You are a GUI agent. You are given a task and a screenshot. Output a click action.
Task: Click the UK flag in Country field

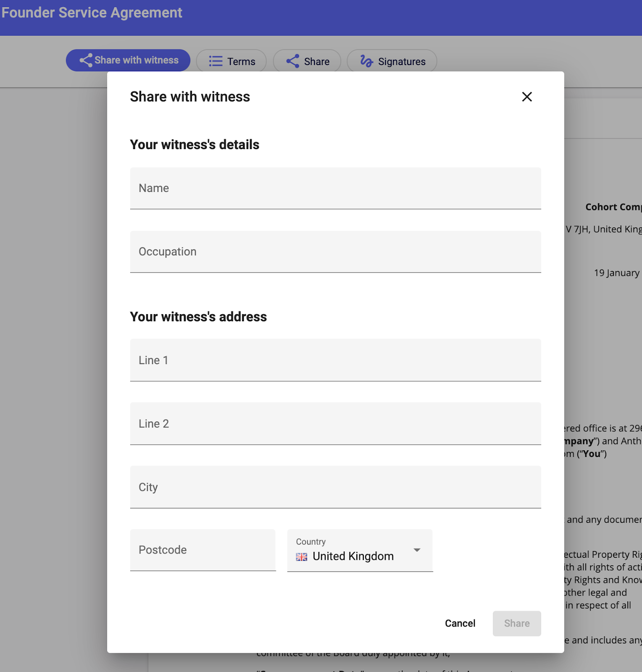tap(302, 557)
